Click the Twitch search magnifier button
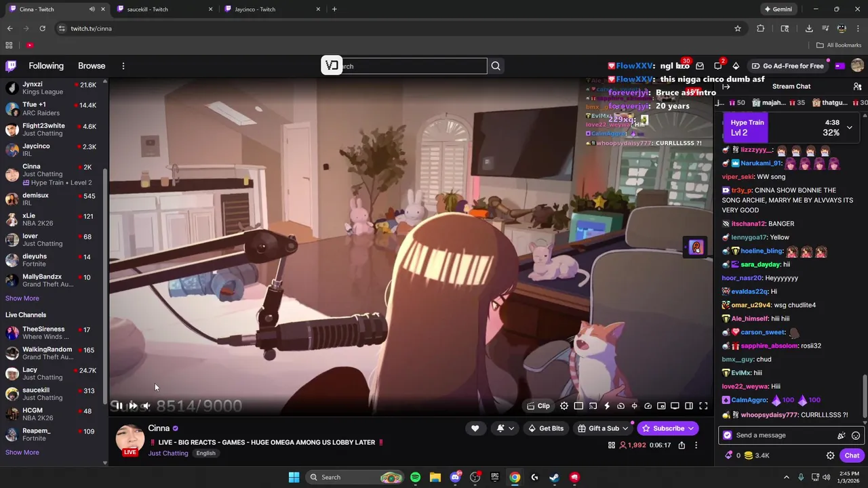868x488 pixels. (496, 66)
